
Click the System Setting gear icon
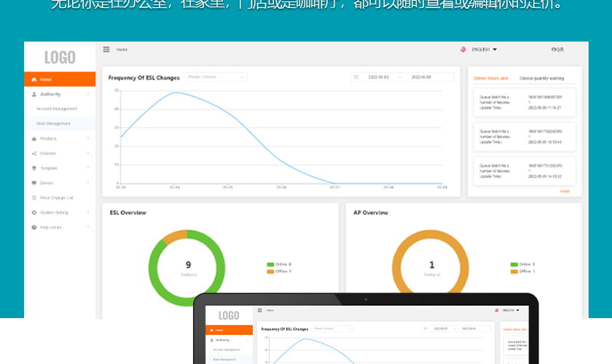(34, 213)
